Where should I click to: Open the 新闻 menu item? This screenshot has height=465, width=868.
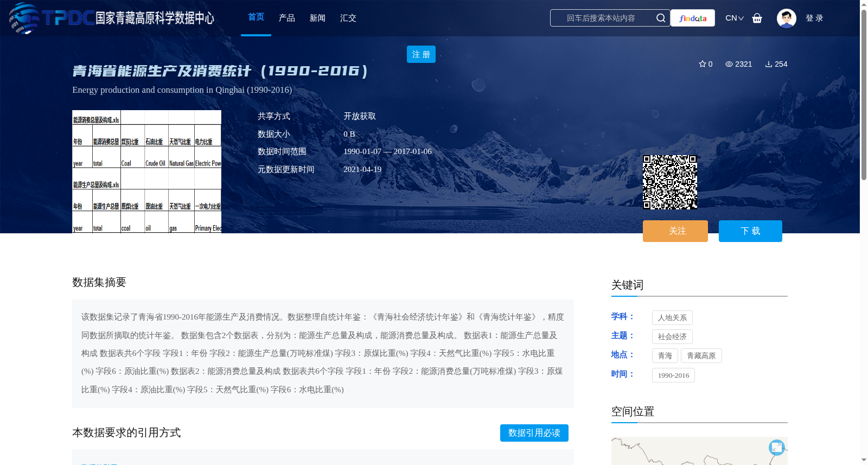click(x=317, y=18)
